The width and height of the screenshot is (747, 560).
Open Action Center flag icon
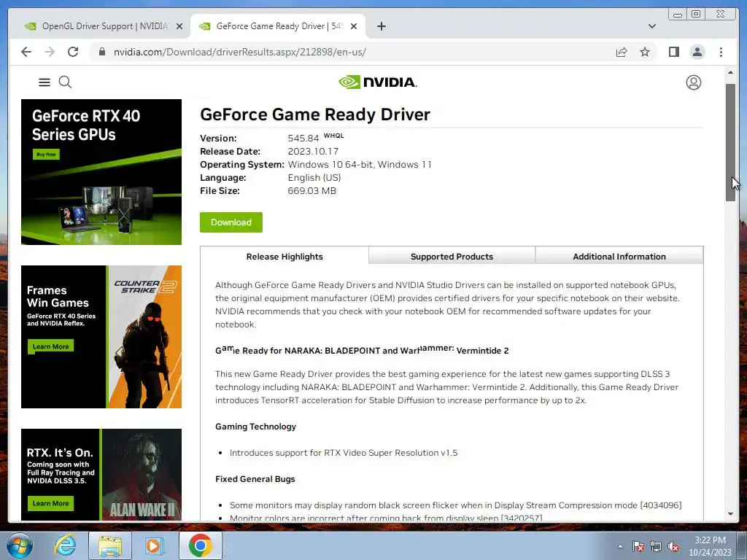[x=638, y=546]
